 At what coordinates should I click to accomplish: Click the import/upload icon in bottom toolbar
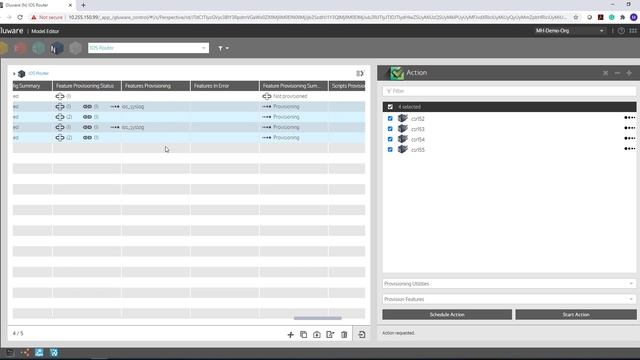coord(317,335)
